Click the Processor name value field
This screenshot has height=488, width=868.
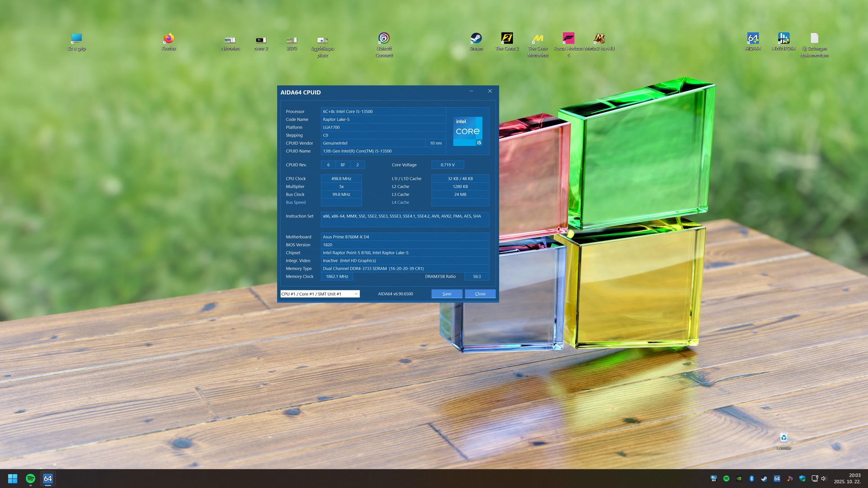point(383,111)
